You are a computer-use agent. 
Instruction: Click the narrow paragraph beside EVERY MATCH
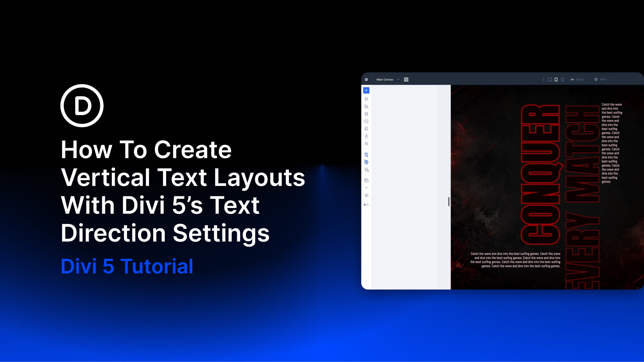(x=612, y=143)
